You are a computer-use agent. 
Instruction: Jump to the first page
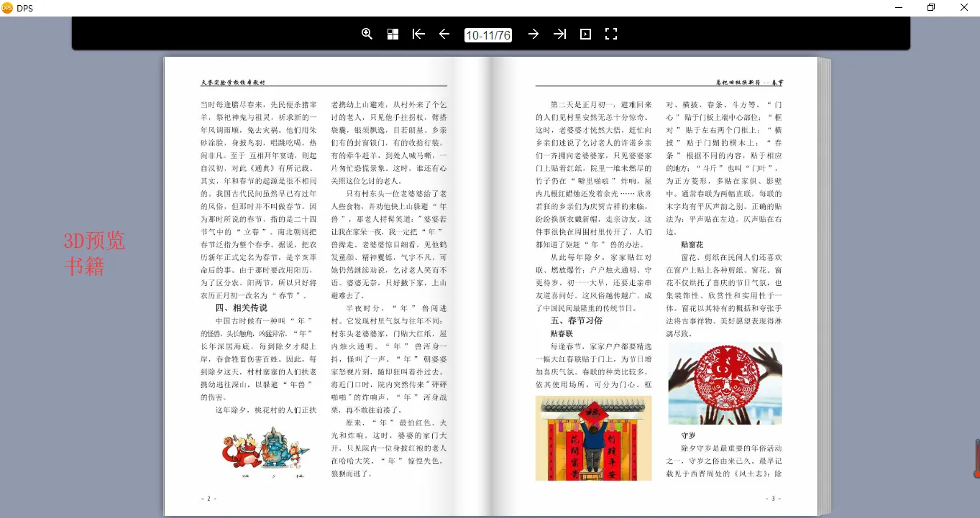coord(418,34)
